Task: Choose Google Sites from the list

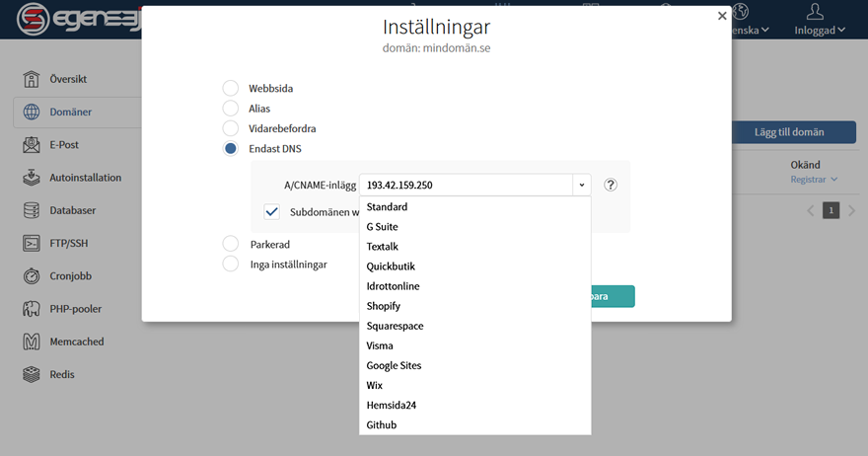Action: [475, 365]
